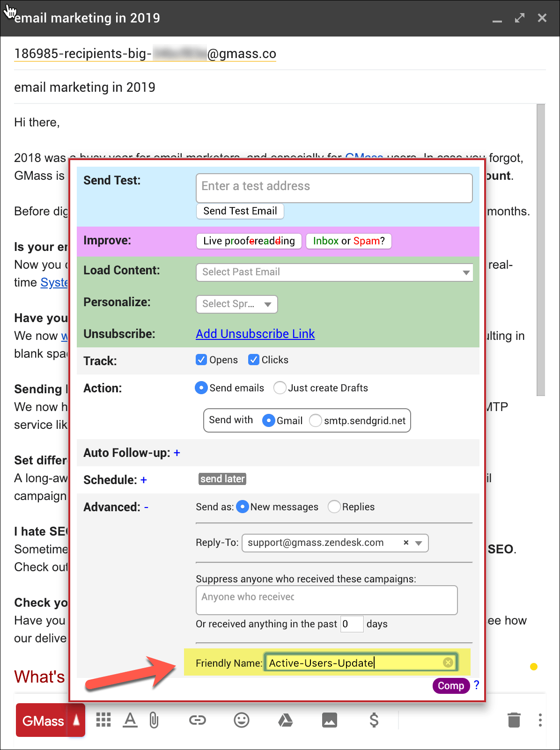Click the Add Unsubscribe Link

[x=255, y=334]
